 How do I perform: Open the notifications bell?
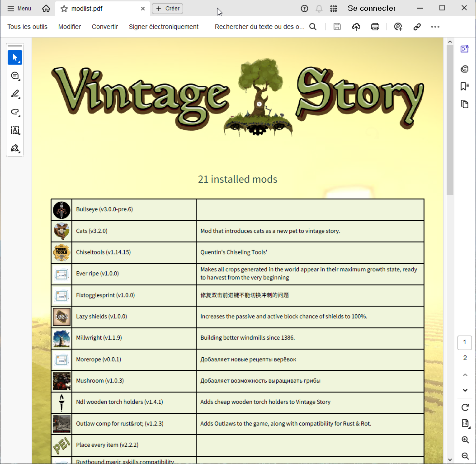click(319, 9)
